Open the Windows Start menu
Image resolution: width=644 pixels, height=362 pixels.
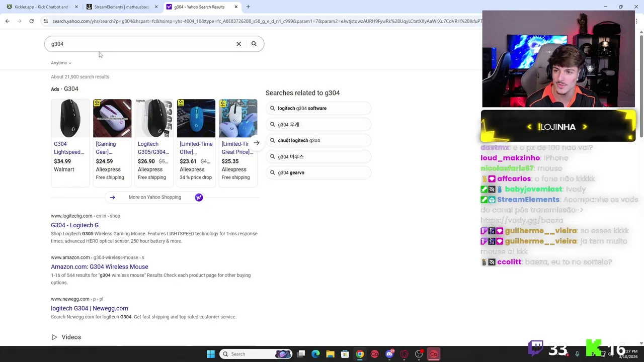pos(211,354)
